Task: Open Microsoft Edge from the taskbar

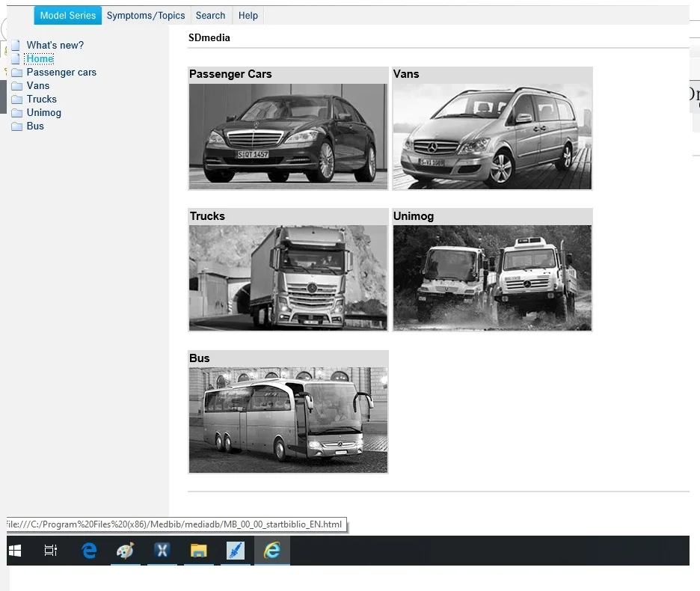Action: pos(89,551)
